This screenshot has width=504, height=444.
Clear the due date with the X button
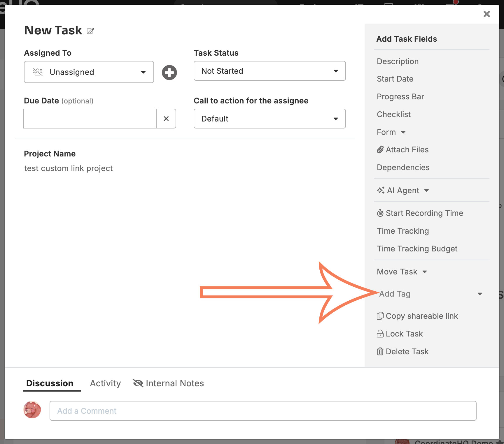tap(166, 119)
